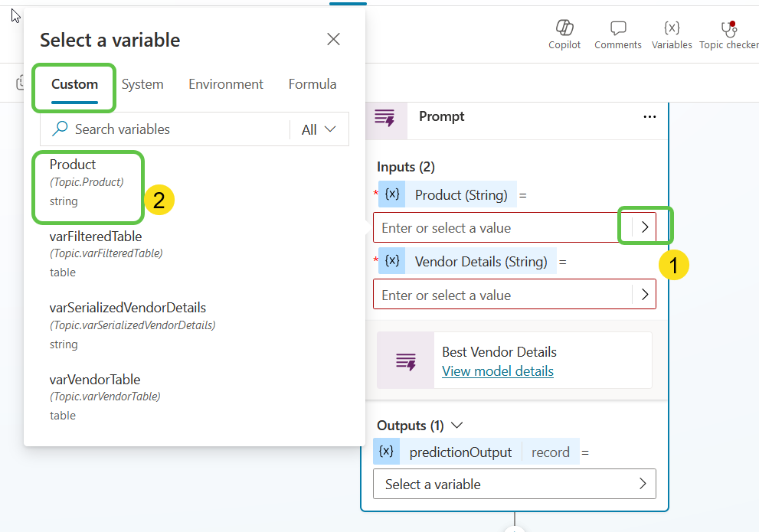The height and width of the screenshot is (532, 759).
Task: Run the Topic checker icon
Action: [x=727, y=31]
